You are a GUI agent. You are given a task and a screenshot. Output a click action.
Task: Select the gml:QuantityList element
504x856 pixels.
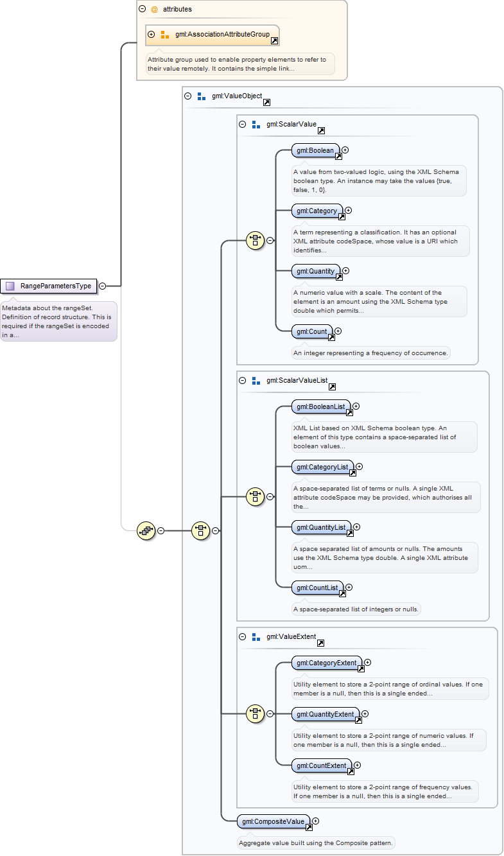[322, 528]
